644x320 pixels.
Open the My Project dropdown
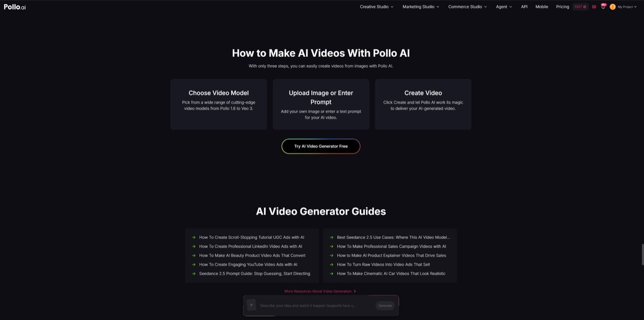tap(627, 7)
